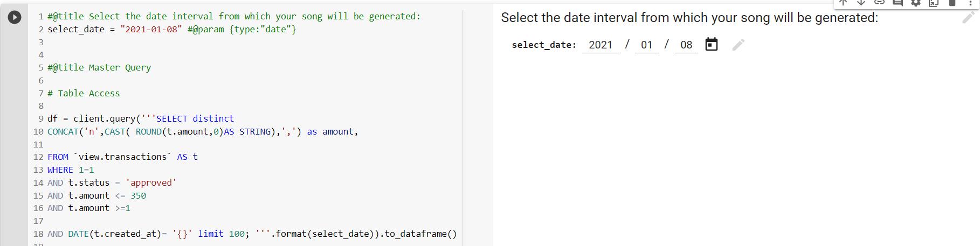The width and height of the screenshot is (980, 246).
Task: Open the calendar date picker
Action: pos(712,44)
